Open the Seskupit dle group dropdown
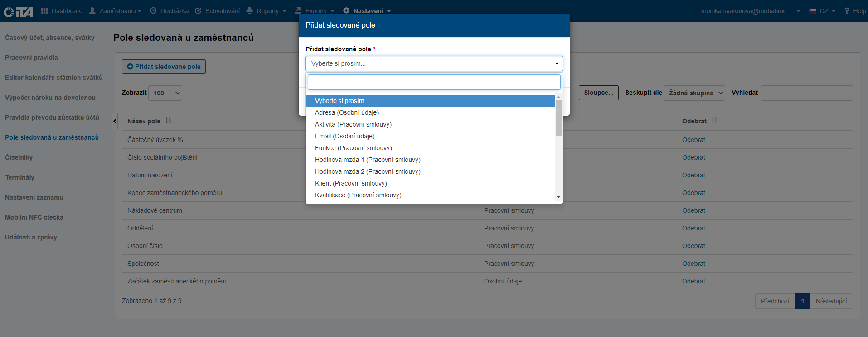This screenshot has width=868, height=337. pos(694,93)
